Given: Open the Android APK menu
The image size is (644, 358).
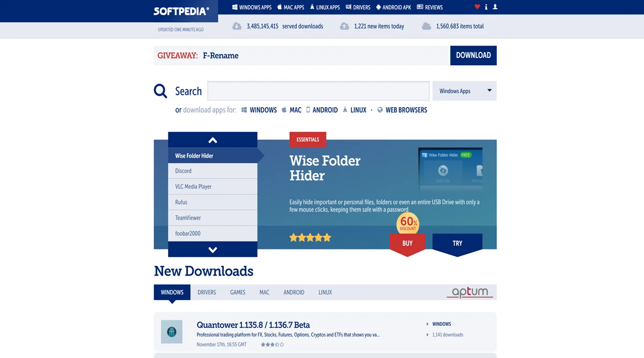Looking at the screenshot, I should pos(393,8).
